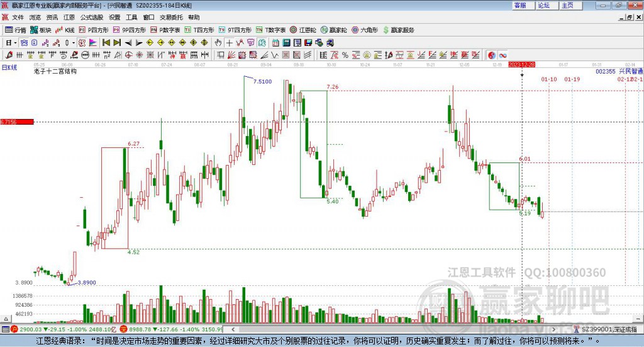Click the last yellow diamond arrow icon

[204, 43]
